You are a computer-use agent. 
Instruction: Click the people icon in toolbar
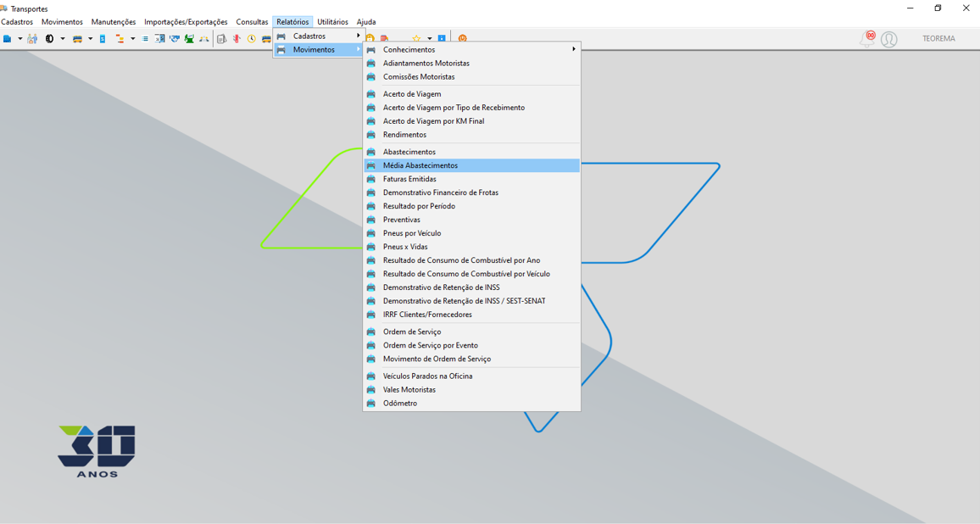point(32,39)
